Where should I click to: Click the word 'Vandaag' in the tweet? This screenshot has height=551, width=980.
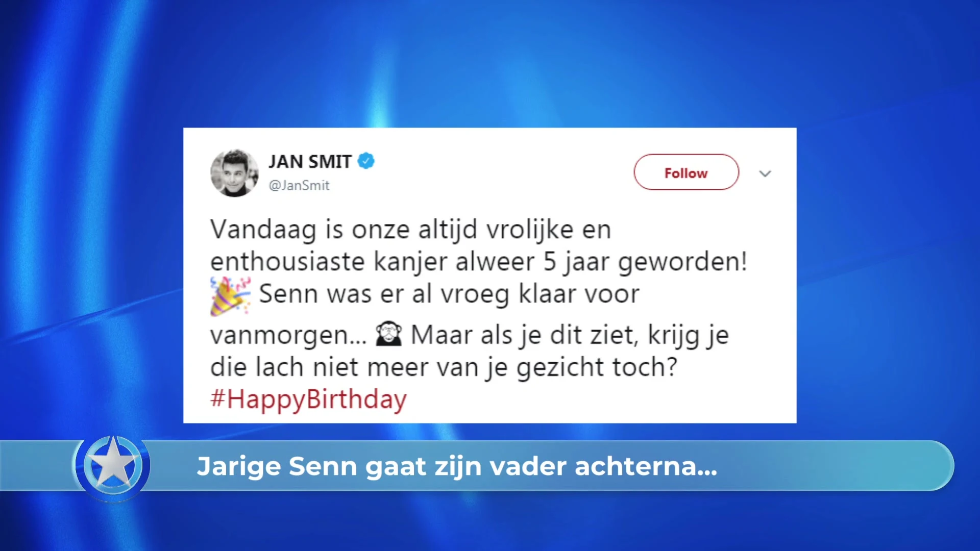(x=263, y=230)
